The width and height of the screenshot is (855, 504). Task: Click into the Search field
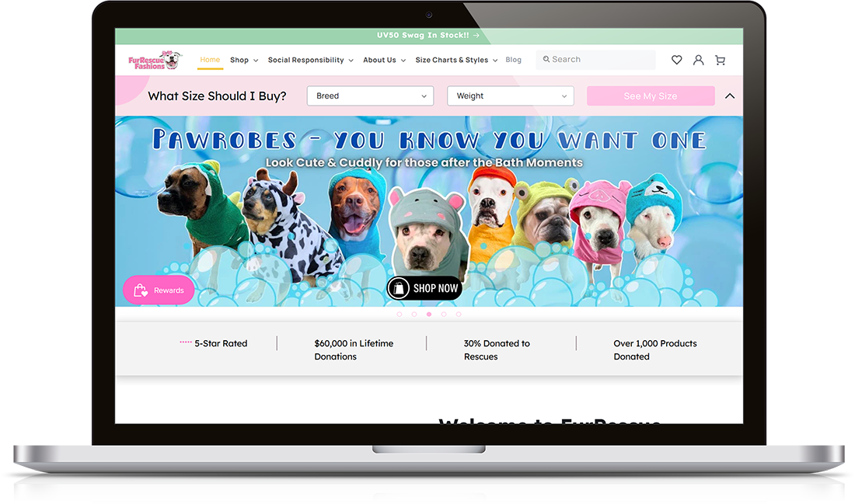pos(600,60)
